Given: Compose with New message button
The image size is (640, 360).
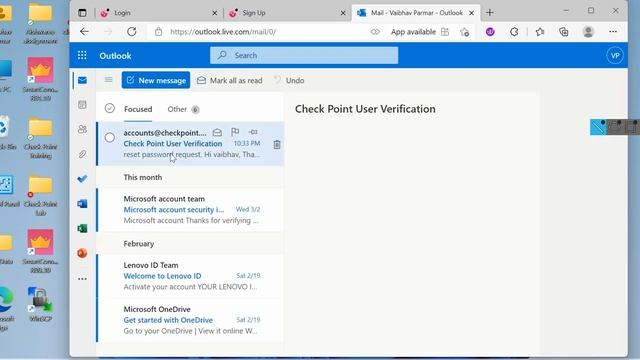Looking at the screenshot, I should [x=156, y=80].
